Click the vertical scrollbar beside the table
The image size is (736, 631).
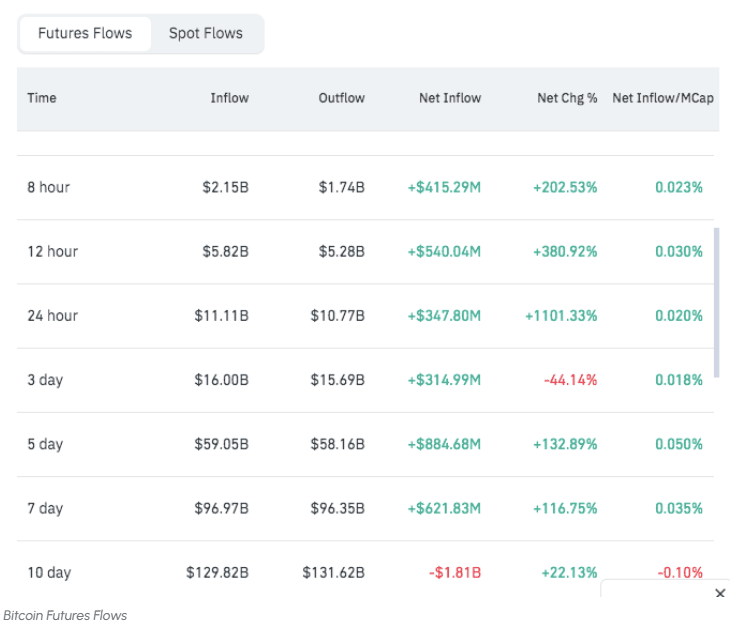tap(715, 302)
